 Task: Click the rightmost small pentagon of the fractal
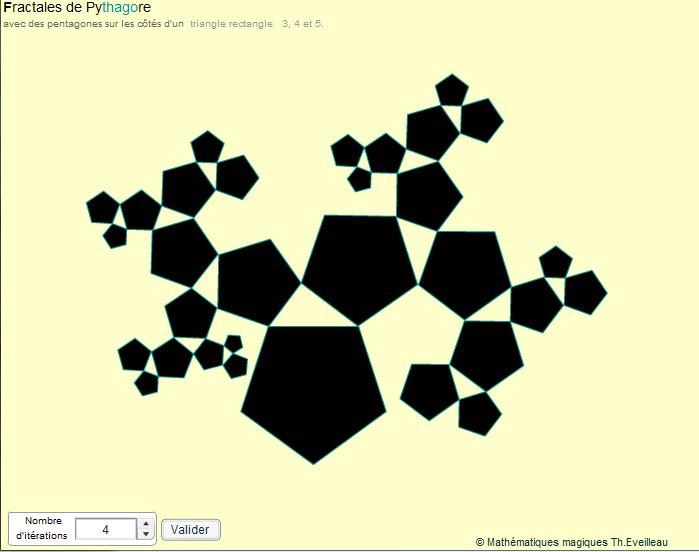pos(584,290)
